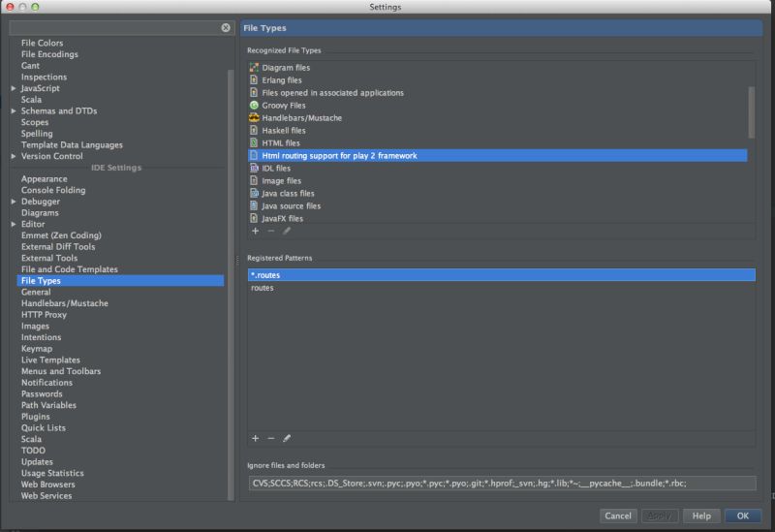Viewport: 775px width, 532px height.
Task: Click the Java source files icon
Action: point(254,205)
